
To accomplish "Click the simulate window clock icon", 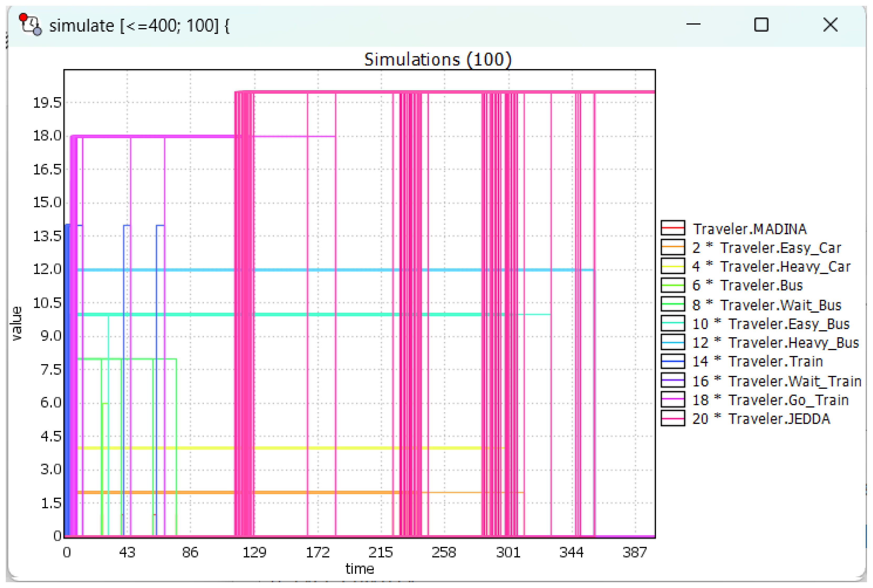I will point(30,24).
